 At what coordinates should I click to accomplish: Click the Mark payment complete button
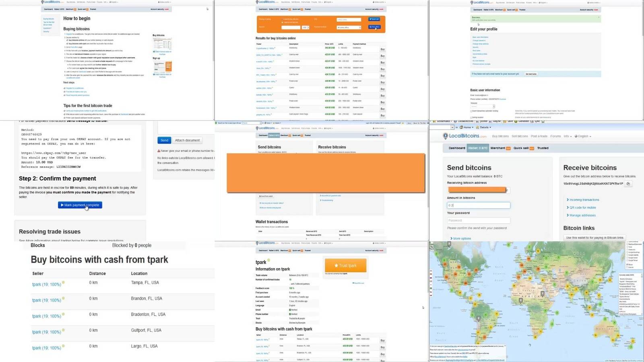coord(80,205)
